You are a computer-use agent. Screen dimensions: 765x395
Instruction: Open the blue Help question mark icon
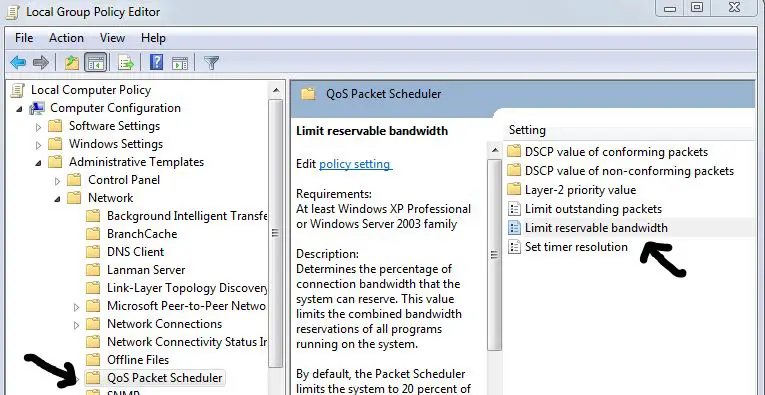coord(156,62)
